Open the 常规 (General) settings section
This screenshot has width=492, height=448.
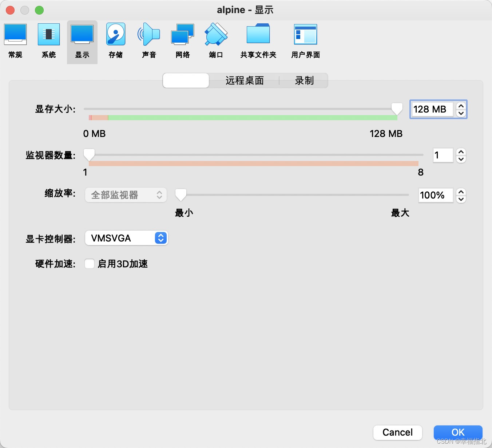pos(15,41)
